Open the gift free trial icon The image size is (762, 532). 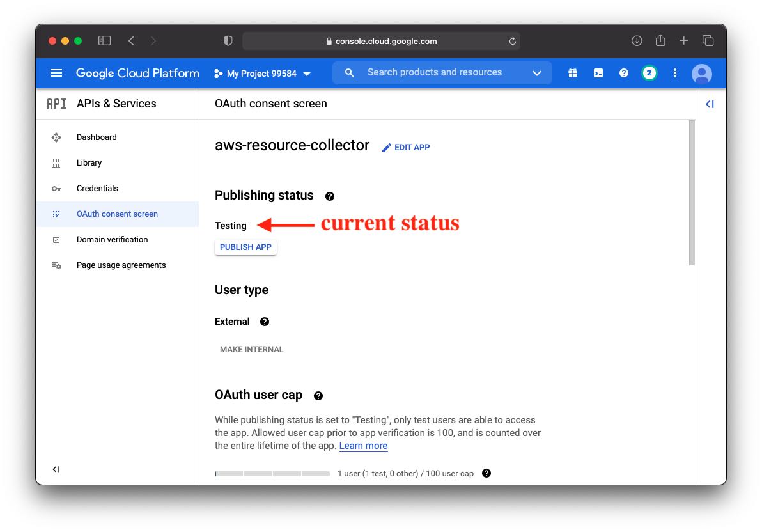573,73
